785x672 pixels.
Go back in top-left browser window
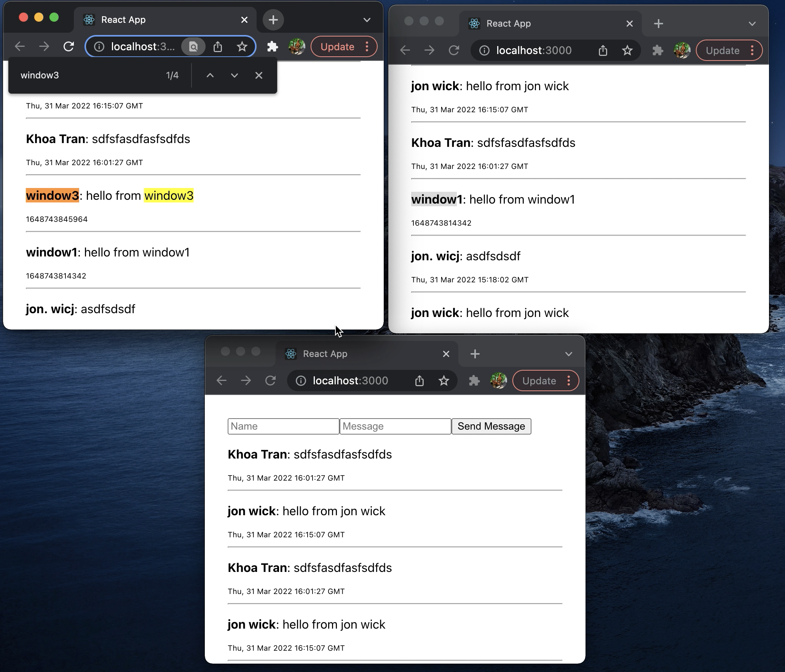tap(20, 47)
